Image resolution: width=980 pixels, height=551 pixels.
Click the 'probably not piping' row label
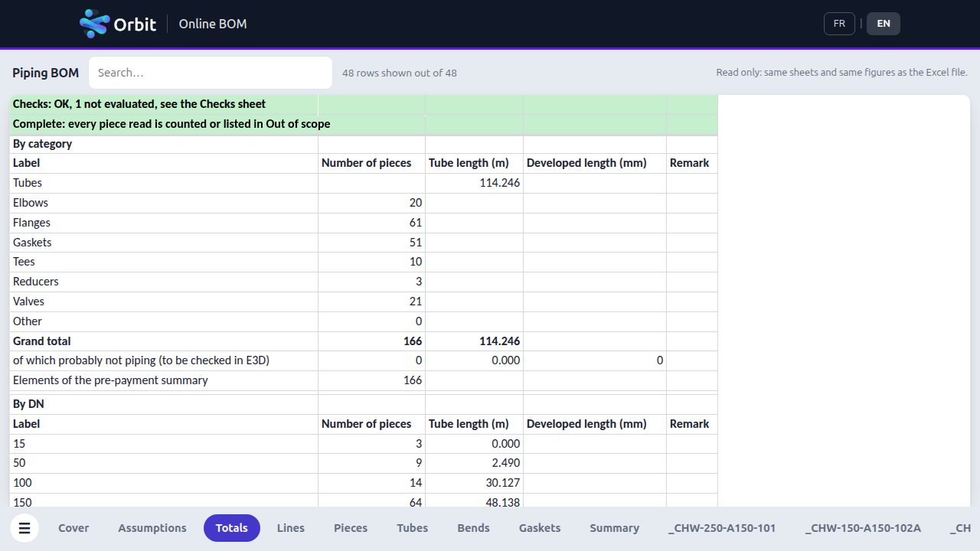pyautogui.click(x=141, y=360)
